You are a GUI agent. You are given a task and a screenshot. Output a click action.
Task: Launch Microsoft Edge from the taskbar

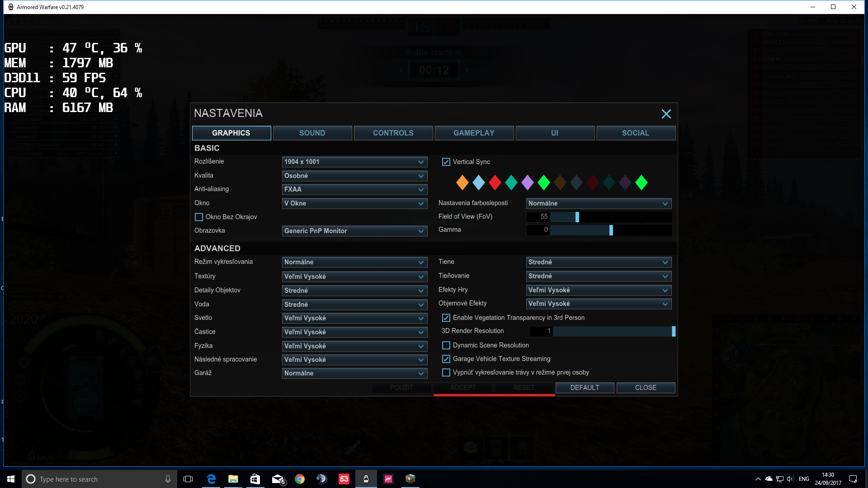(211, 479)
